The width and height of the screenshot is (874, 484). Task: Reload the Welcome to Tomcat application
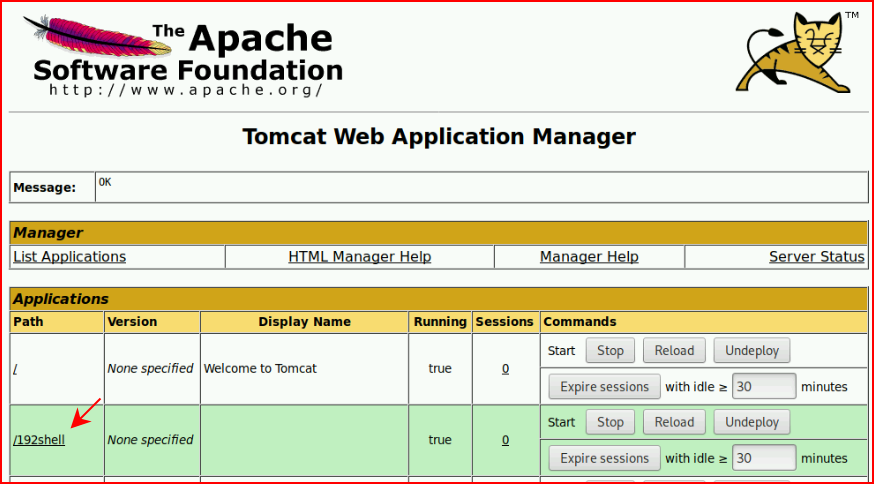674,351
